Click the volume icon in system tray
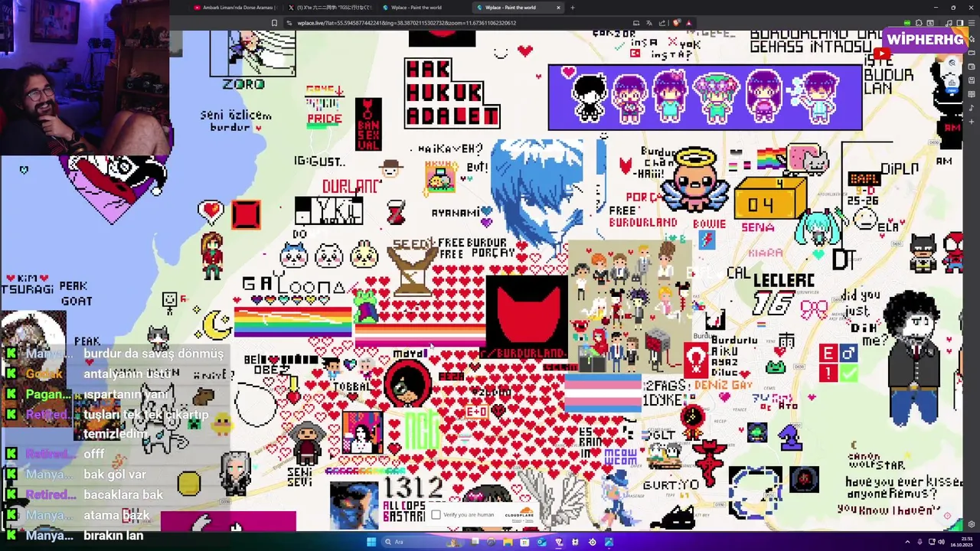 click(x=941, y=542)
